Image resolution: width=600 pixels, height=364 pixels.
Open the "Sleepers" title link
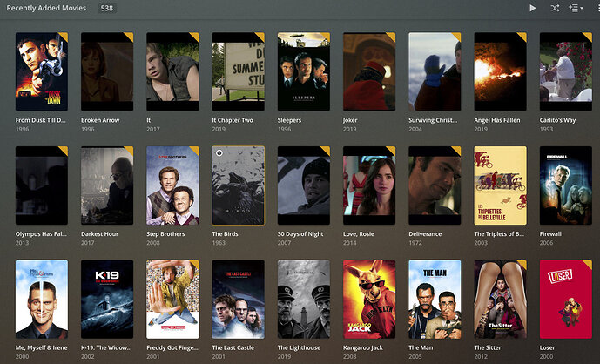click(x=289, y=120)
